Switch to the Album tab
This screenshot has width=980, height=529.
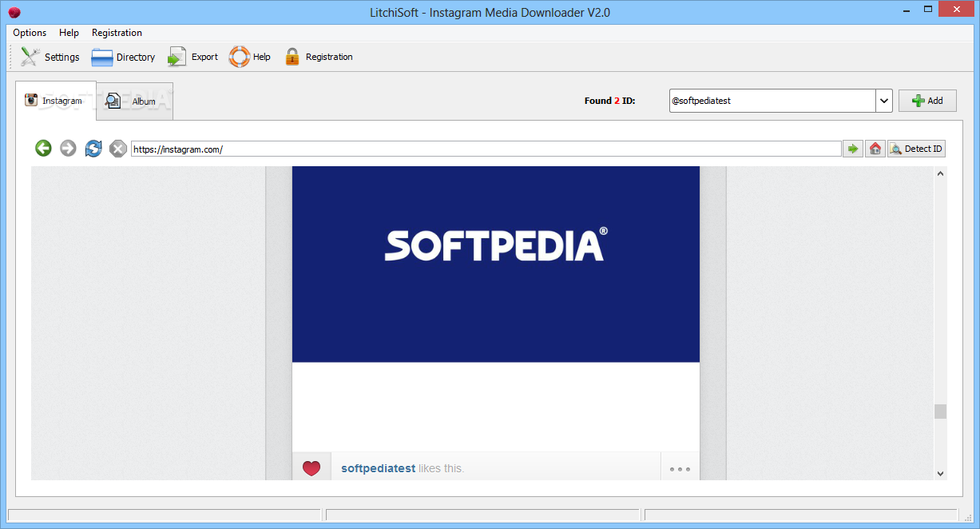(133, 101)
